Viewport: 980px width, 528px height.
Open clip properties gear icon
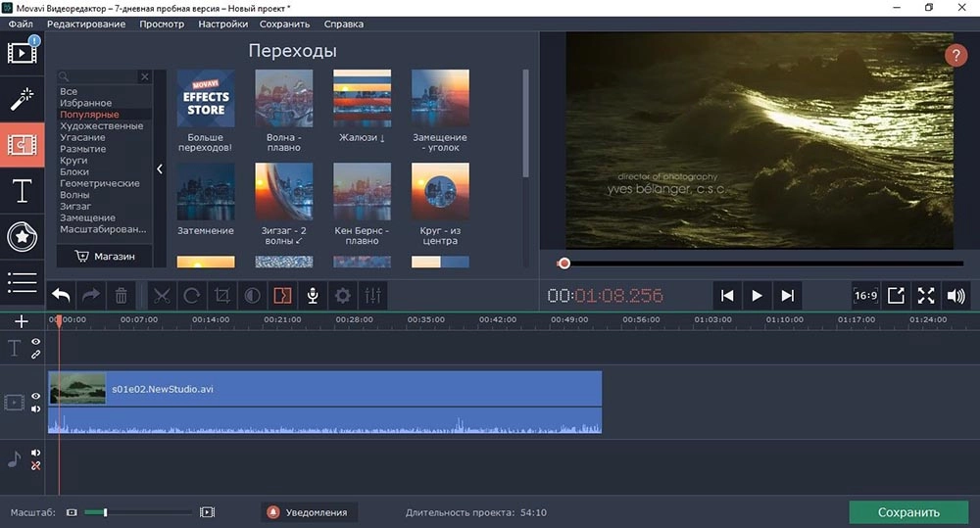click(343, 295)
